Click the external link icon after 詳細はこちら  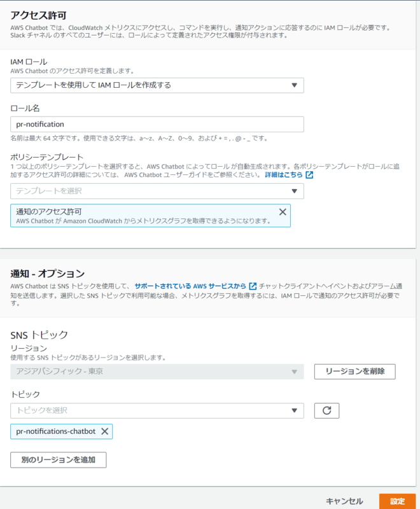point(309,175)
